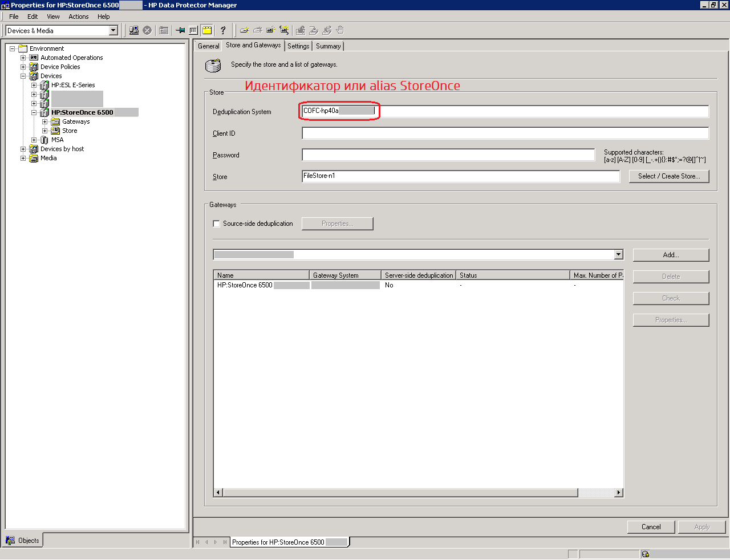Open the Actions menu

pos(79,17)
